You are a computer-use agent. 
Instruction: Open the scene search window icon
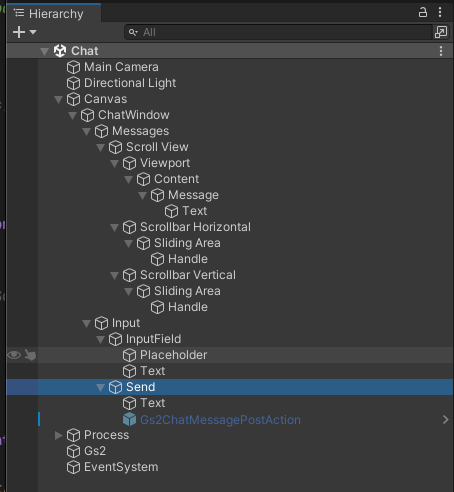(x=441, y=32)
